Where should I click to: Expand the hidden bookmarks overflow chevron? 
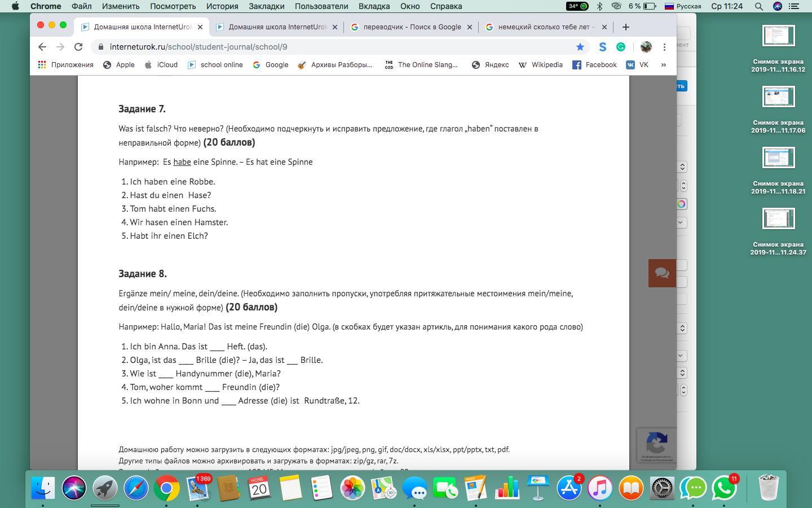point(664,65)
